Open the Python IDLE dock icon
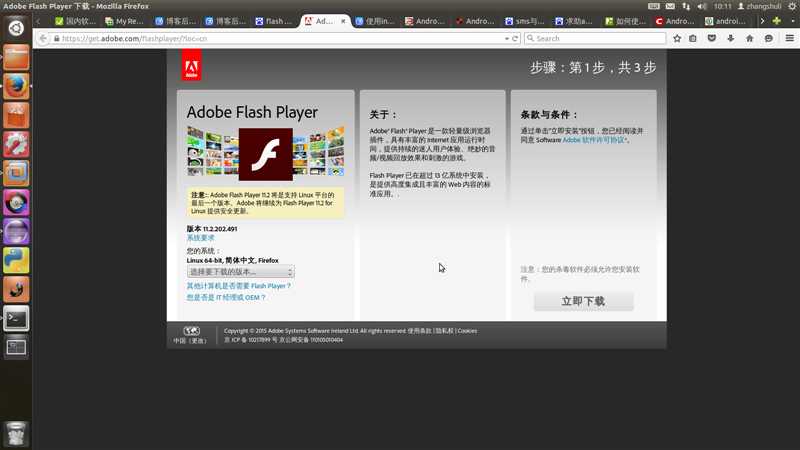Screen dimensions: 800x450 click(x=16, y=260)
